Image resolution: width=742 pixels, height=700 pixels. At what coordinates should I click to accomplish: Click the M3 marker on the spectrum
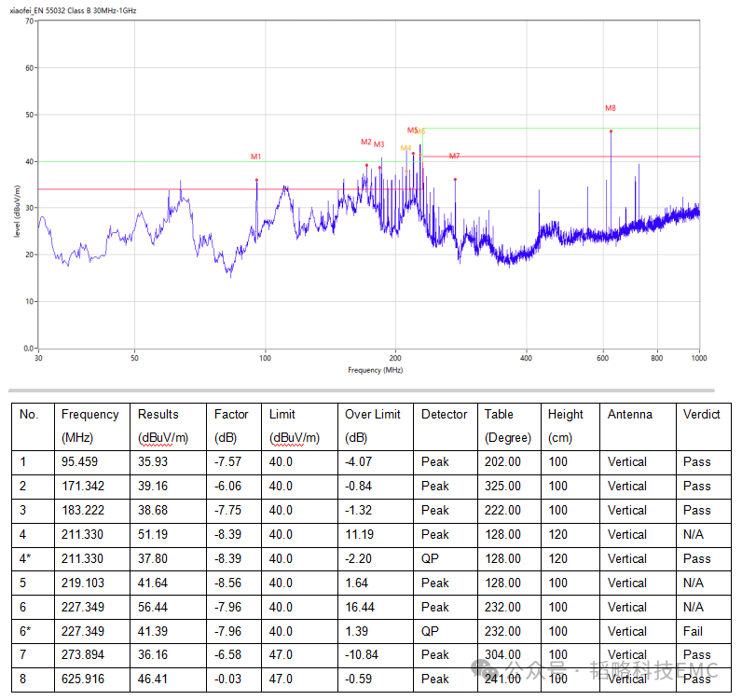[378, 144]
